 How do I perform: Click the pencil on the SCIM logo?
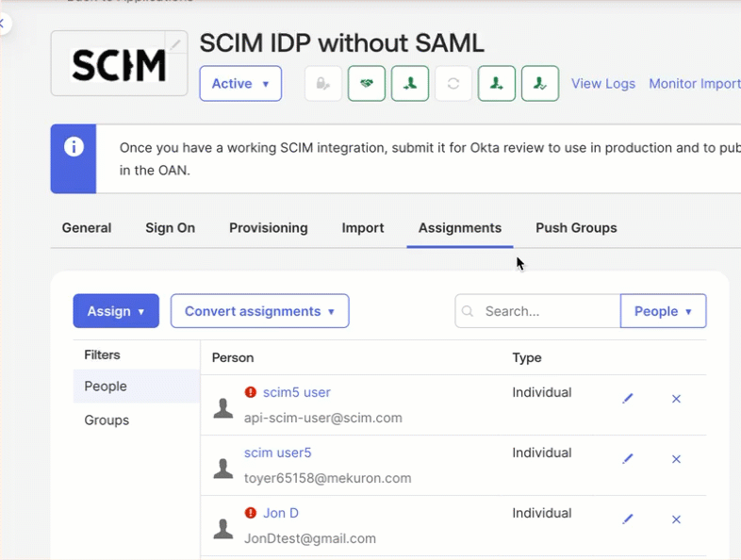(x=175, y=44)
